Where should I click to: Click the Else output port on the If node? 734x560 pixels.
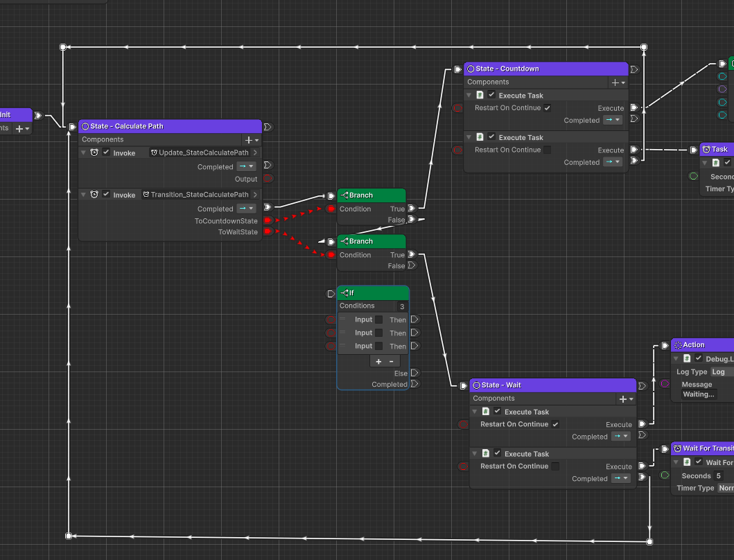414,373
